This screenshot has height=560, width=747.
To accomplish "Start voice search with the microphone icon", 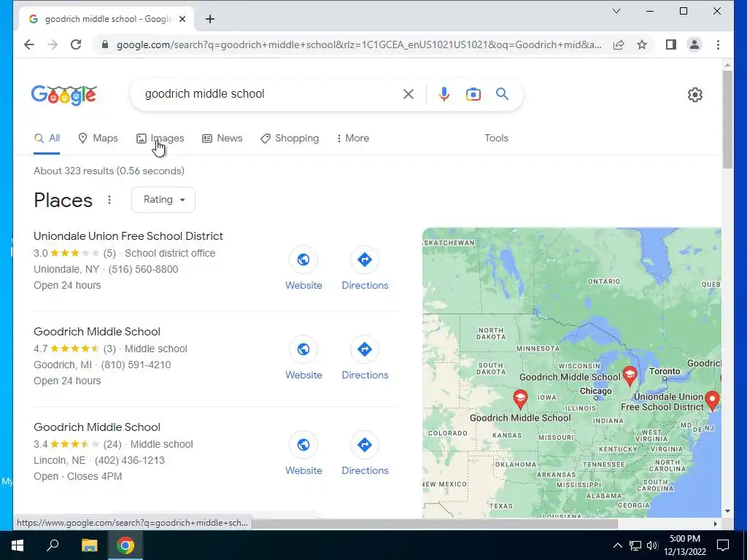I will pyautogui.click(x=444, y=94).
